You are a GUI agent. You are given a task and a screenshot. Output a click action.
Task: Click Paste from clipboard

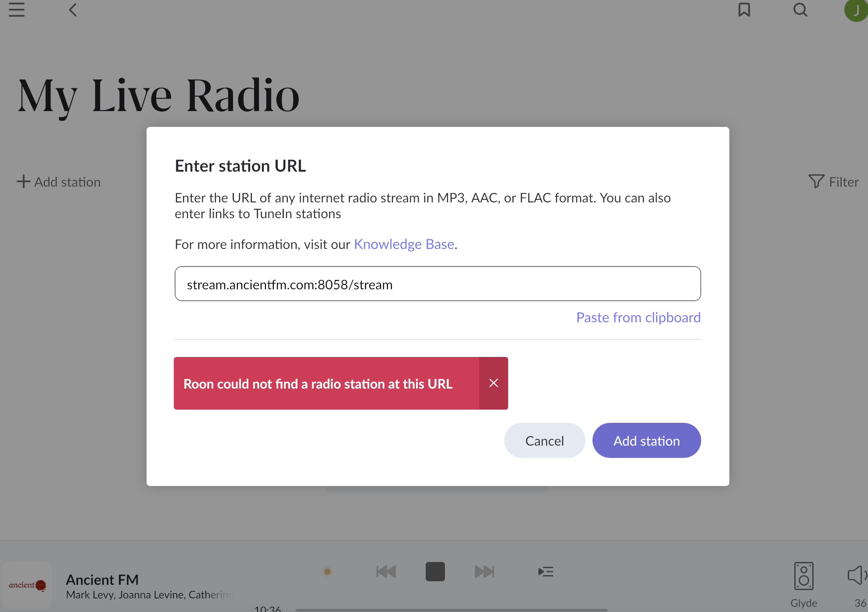638,317
